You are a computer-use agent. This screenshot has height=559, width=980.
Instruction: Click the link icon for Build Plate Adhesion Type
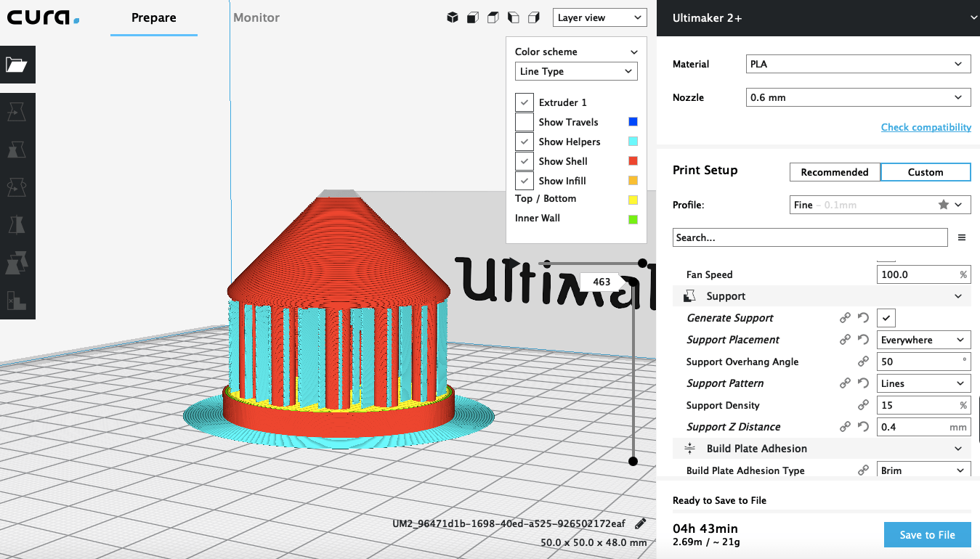coord(864,470)
